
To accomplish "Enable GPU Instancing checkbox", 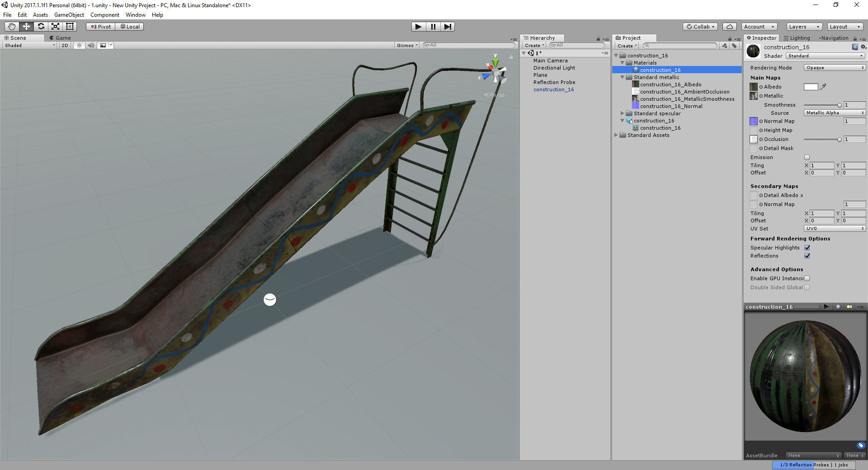I will click(807, 278).
